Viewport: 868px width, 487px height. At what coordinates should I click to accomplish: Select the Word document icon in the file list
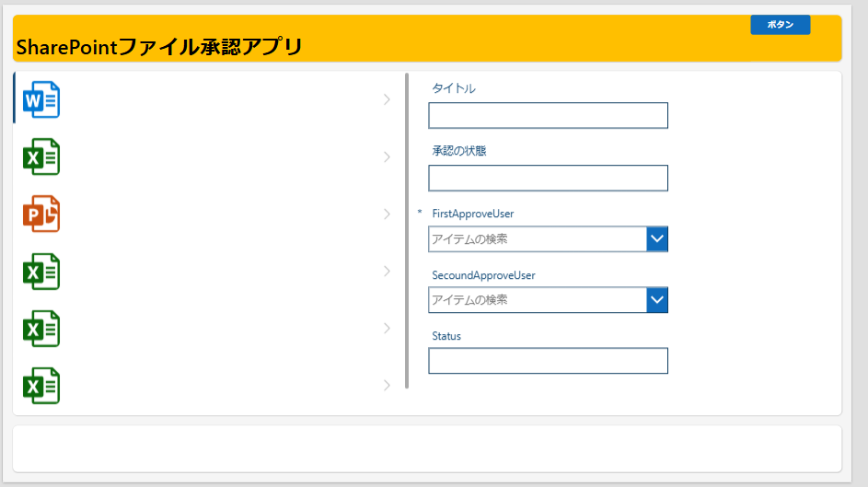point(41,99)
